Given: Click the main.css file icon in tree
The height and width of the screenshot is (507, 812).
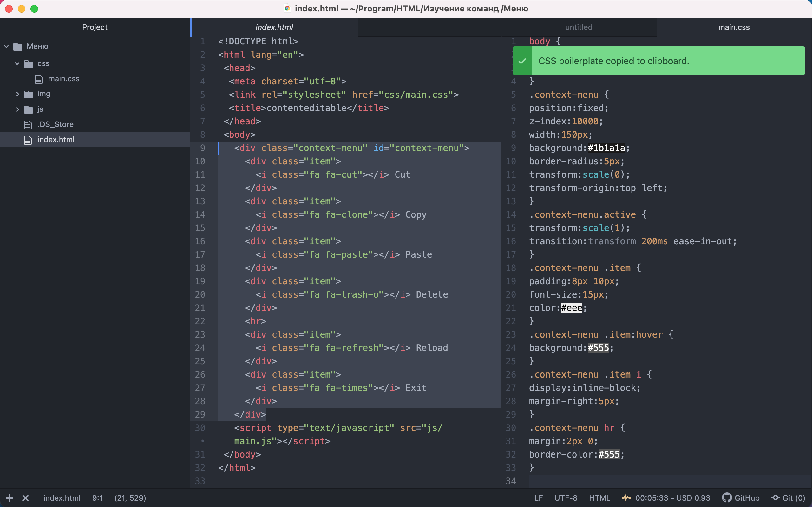Looking at the screenshot, I should (39, 79).
